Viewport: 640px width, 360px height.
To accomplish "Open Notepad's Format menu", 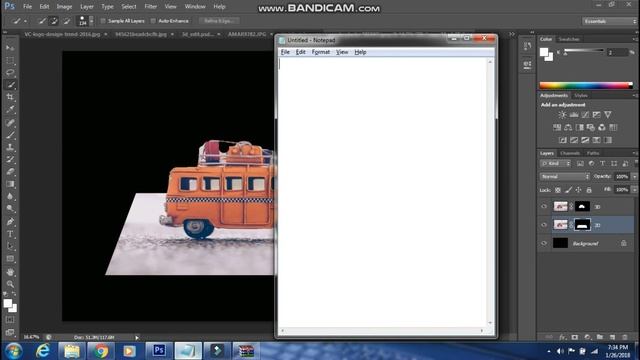I will click(x=320, y=52).
